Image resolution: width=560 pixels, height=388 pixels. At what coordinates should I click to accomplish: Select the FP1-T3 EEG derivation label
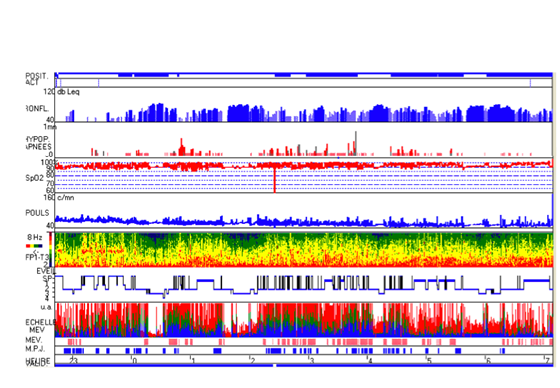point(37,257)
